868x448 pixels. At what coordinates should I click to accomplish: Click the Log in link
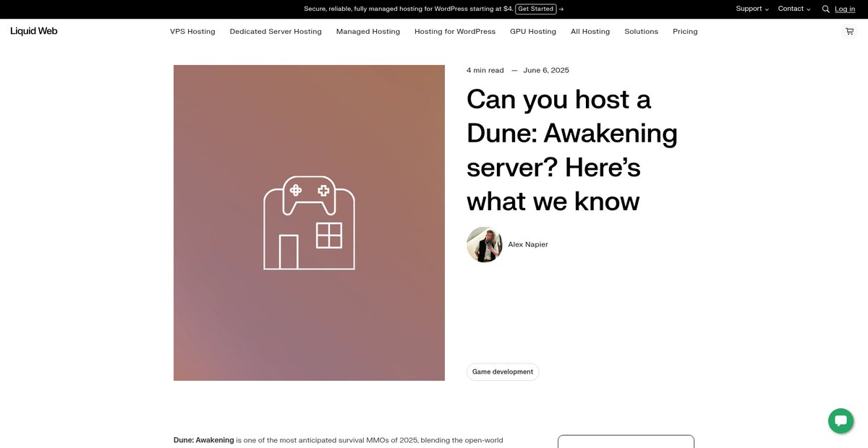coord(845,9)
